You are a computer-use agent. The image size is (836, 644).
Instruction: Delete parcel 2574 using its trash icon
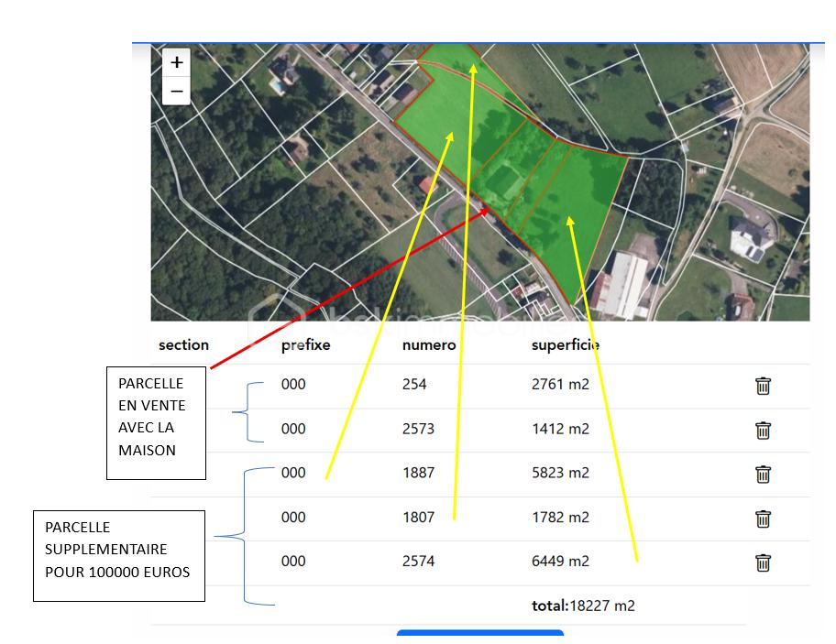tap(763, 562)
